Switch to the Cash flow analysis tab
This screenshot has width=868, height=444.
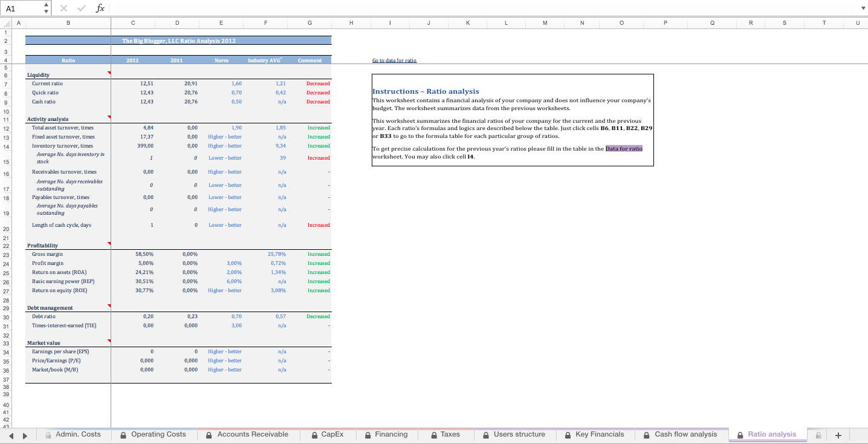[681, 434]
